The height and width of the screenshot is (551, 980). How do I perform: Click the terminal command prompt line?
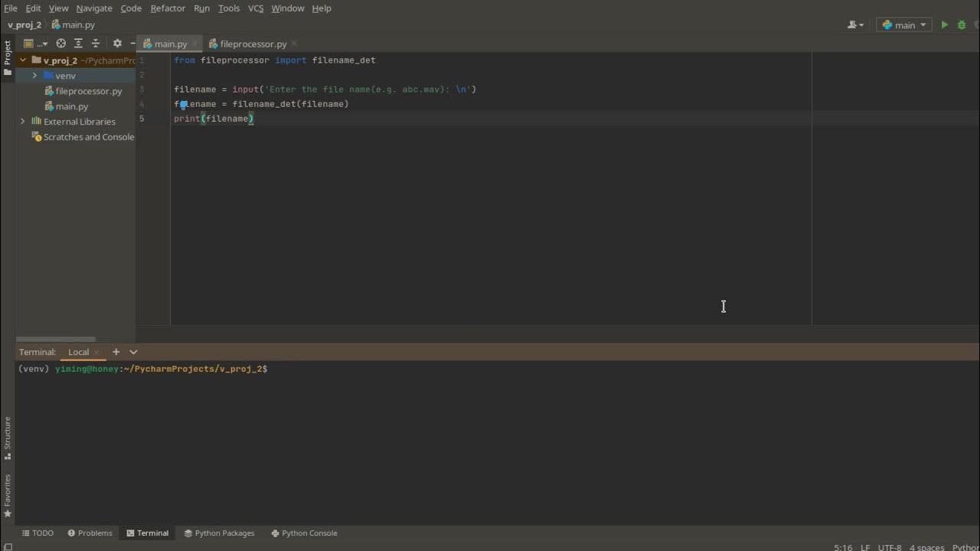[x=142, y=369]
